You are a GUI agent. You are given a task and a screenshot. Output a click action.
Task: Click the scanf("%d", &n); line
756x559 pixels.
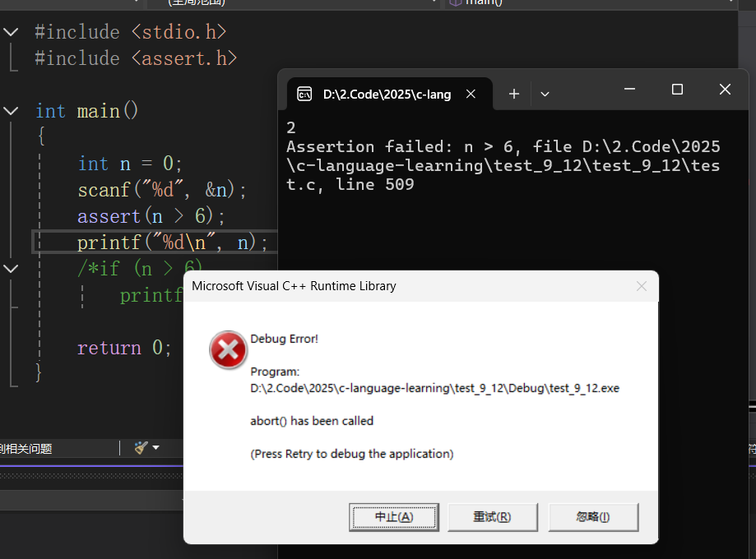pyautogui.click(x=162, y=190)
